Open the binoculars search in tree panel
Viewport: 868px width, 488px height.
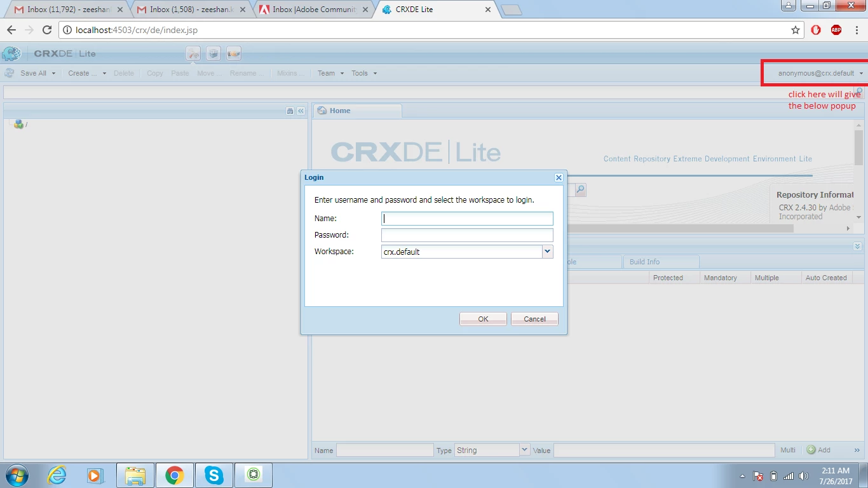coord(290,111)
